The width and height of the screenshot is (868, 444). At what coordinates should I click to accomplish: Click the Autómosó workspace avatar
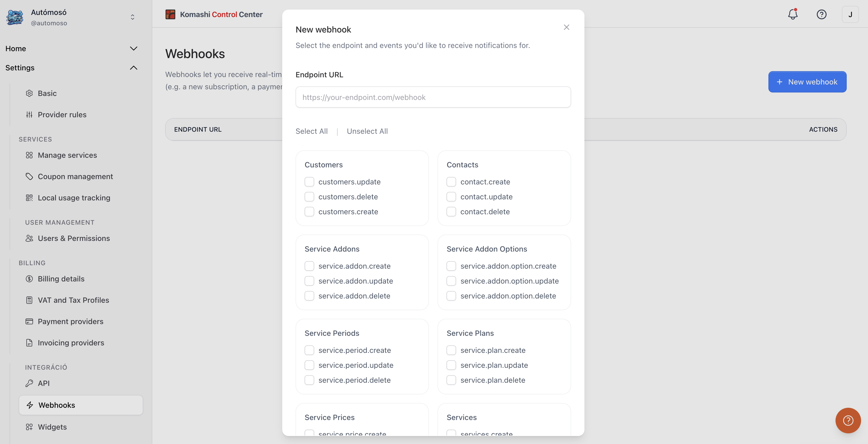(x=15, y=17)
